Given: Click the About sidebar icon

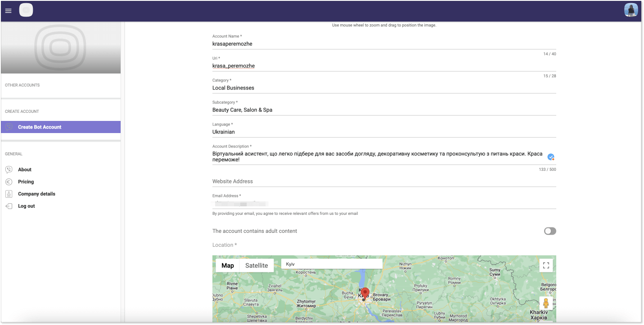Looking at the screenshot, I should click(x=9, y=169).
